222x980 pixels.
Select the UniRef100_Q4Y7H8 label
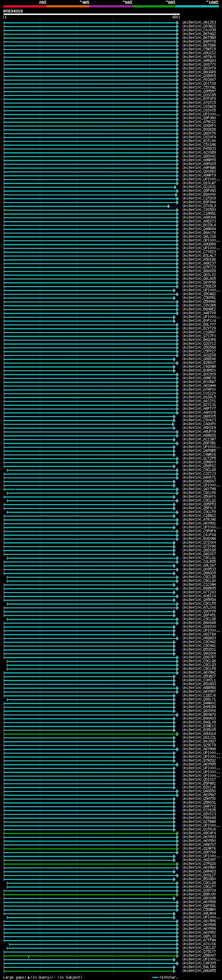tap(199, 489)
